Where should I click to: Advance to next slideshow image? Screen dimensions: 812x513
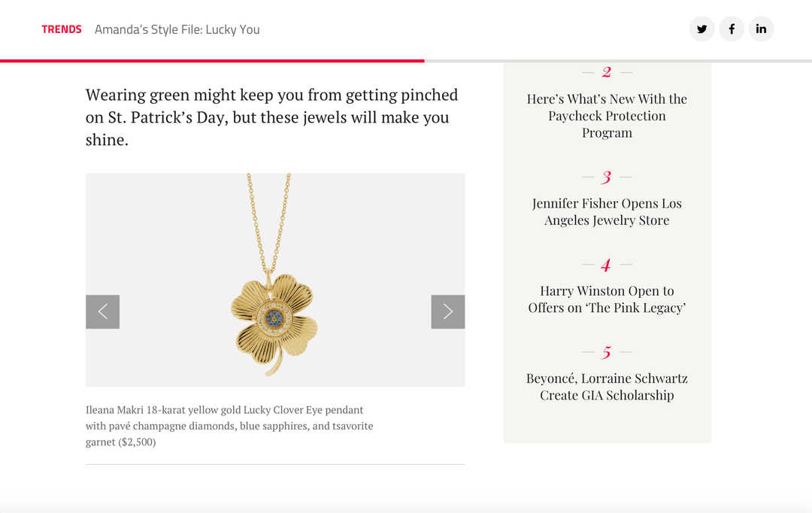[448, 311]
